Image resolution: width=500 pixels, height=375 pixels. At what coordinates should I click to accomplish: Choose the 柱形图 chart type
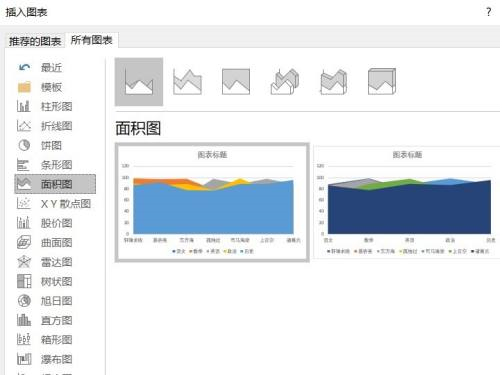[x=55, y=107]
